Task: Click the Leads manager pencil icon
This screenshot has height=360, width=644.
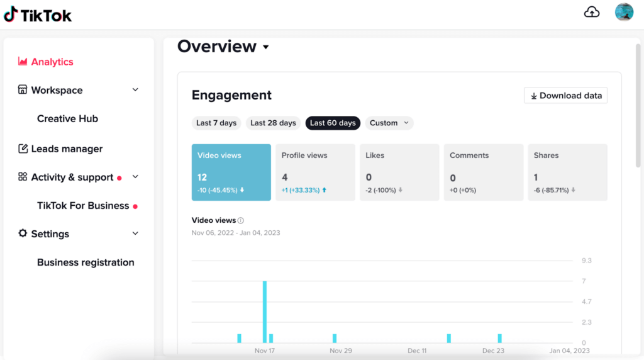Action: coord(23,149)
